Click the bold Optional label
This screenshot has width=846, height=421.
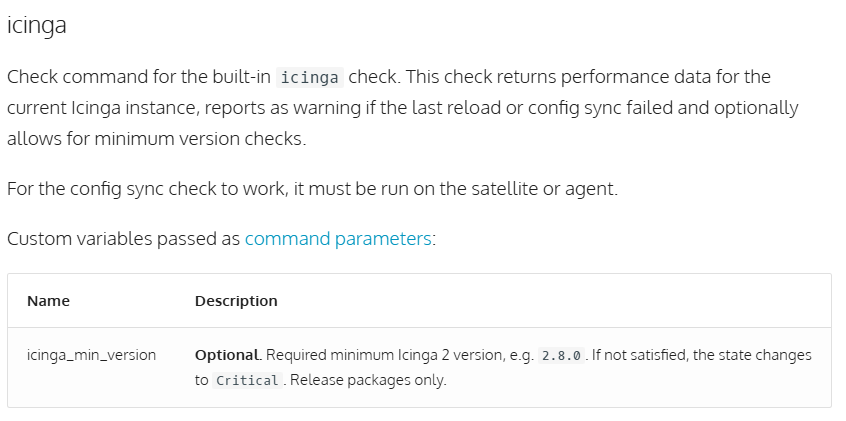227,355
